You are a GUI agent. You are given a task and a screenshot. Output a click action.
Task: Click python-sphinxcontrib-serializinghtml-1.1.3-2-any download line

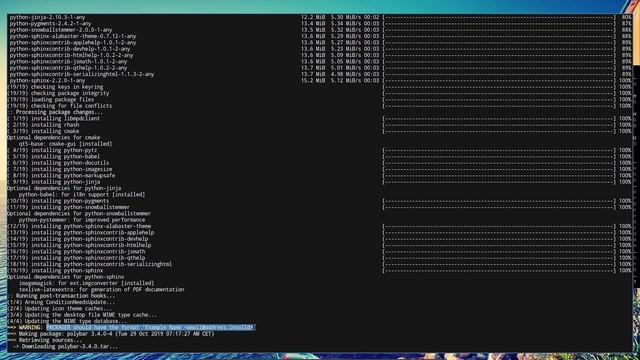pos(82,74)
